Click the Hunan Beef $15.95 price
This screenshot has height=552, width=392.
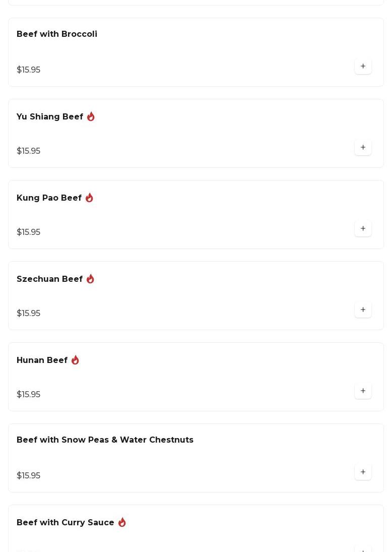tap(29, 394)
